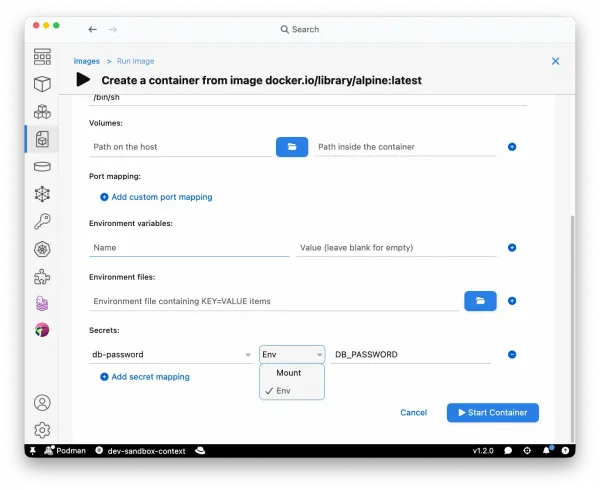Focus Environment file path field
This screenshot has height=490, width=600.
(x=275, y=301)
